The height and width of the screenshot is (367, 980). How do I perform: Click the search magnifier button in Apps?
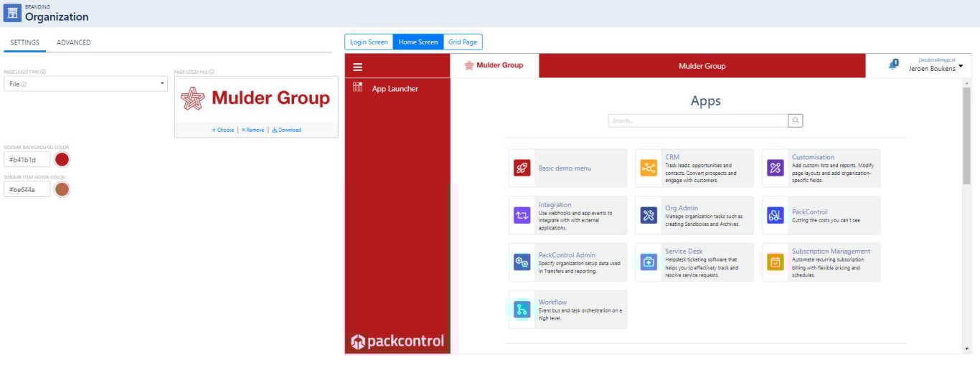[795, 121]
